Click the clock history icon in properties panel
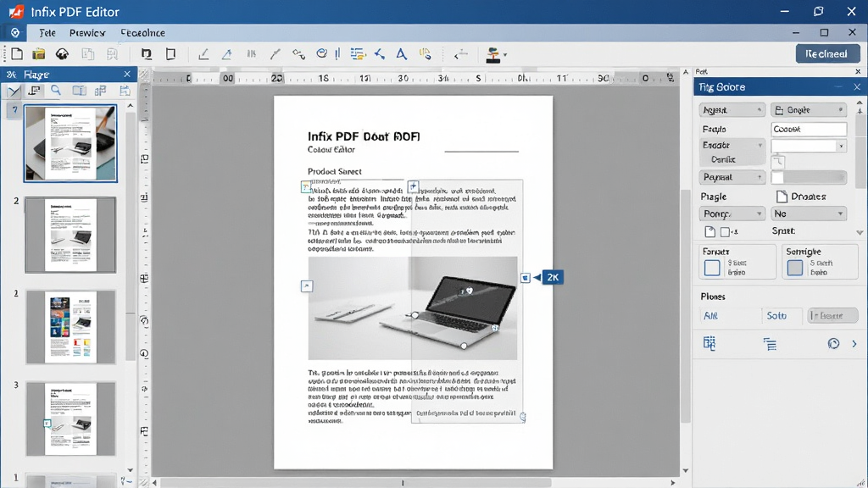 pyautogui.click(x=833, y=344)
